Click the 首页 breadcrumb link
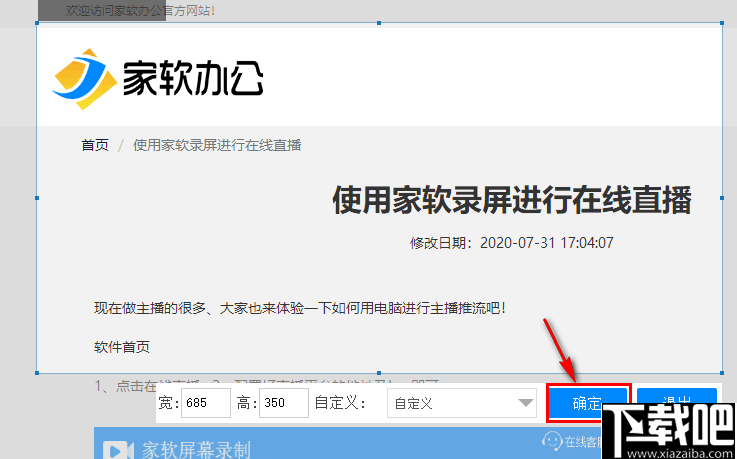 (x=95, y=145)
